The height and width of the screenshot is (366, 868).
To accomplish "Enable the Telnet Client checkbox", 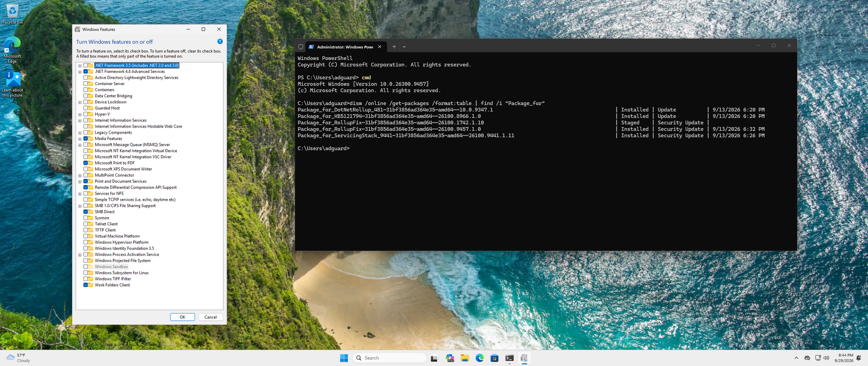I will 85,224.
